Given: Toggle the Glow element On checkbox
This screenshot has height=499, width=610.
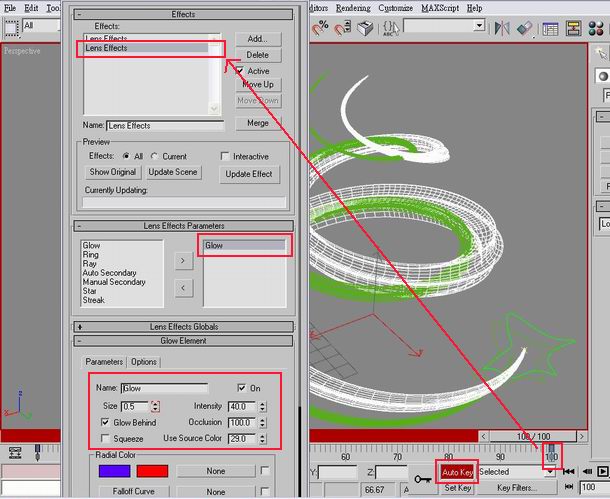Looking at the screenshot, I should coord(242,388).
